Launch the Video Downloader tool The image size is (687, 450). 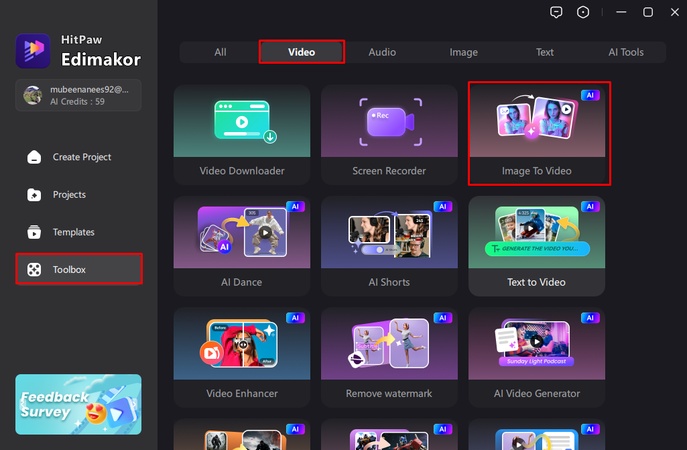242,135
